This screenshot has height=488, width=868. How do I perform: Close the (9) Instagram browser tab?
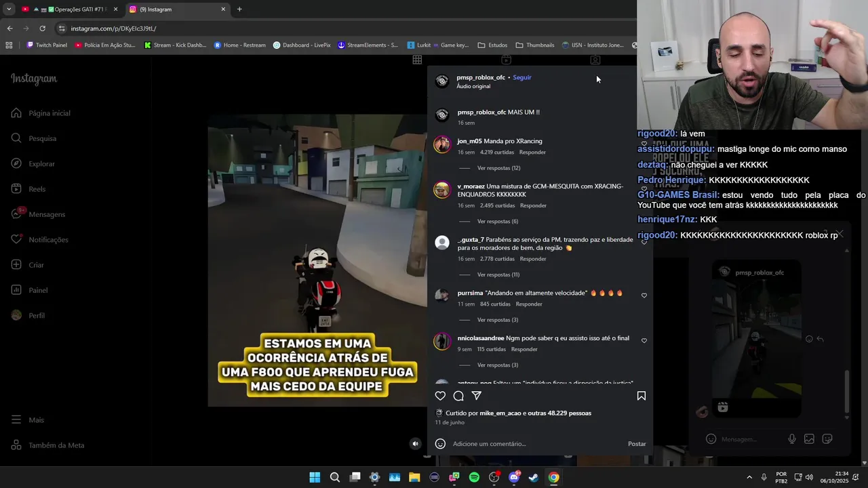coord(223,9)
